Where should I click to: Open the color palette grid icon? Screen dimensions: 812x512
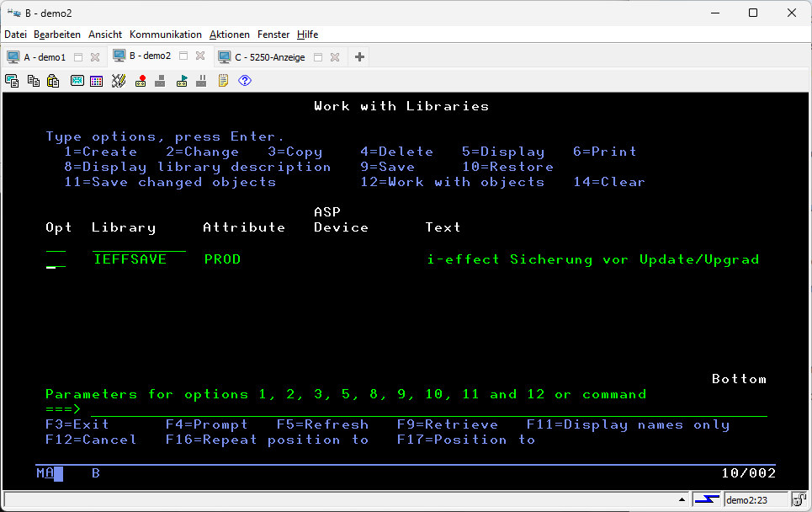pyautogui.click(x=97, y=81)
